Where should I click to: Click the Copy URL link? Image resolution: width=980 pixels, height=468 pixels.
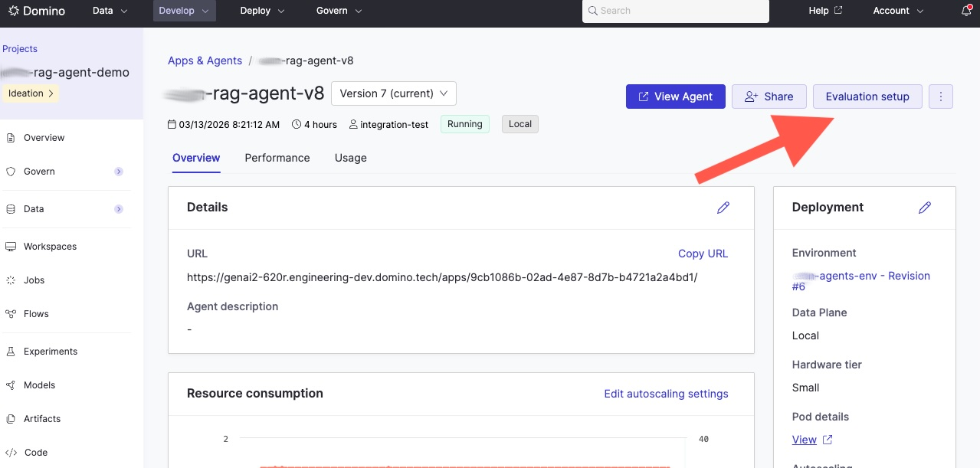[x=703, y=254]
